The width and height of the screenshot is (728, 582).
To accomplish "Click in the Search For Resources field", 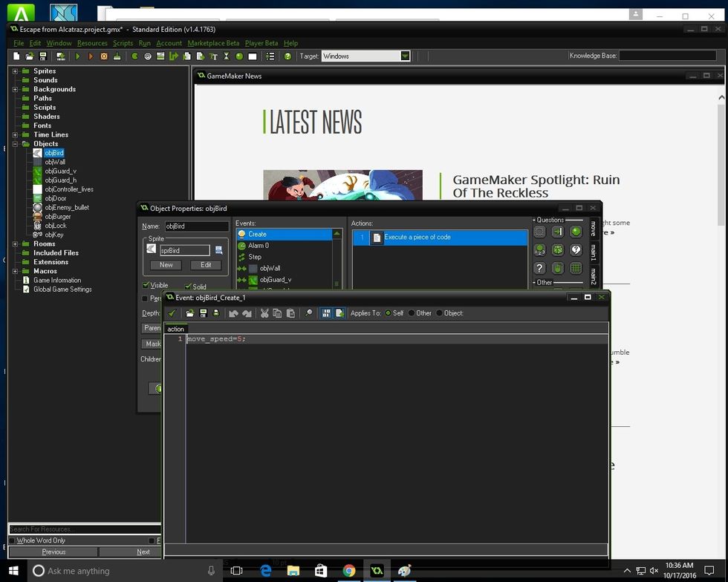I will coord(85,529).
